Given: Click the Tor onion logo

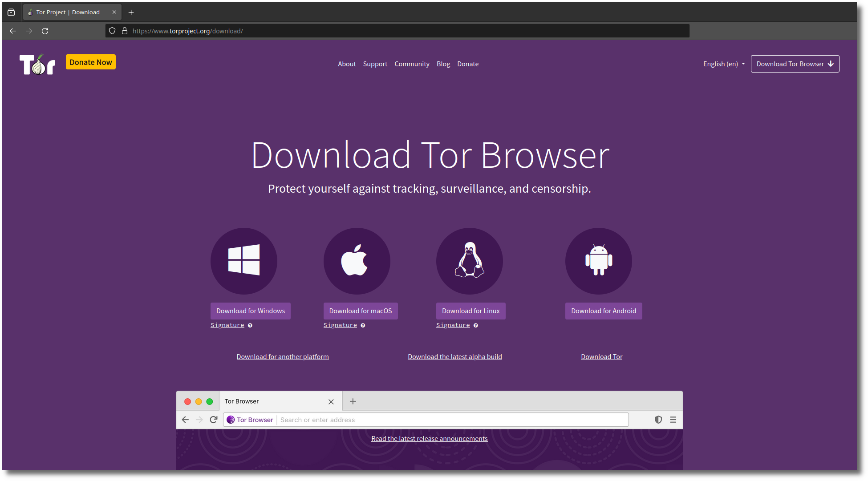Looking at the screenshot, I should 37,64.
